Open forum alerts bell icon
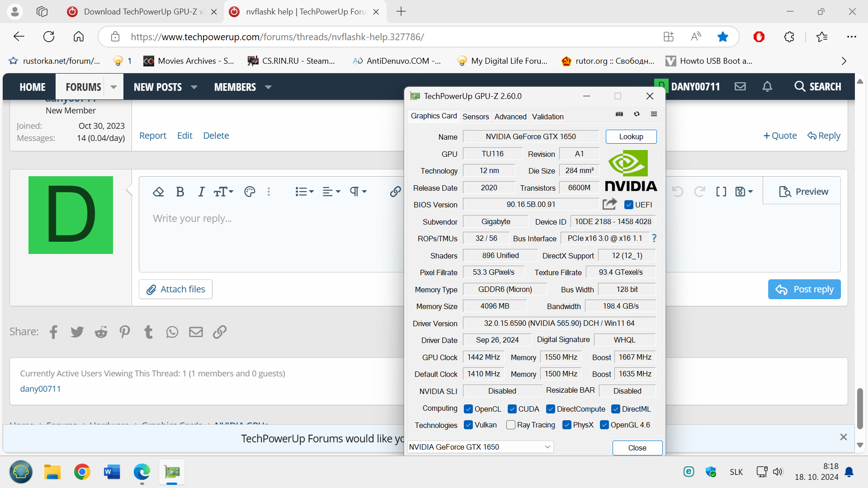 767,86
